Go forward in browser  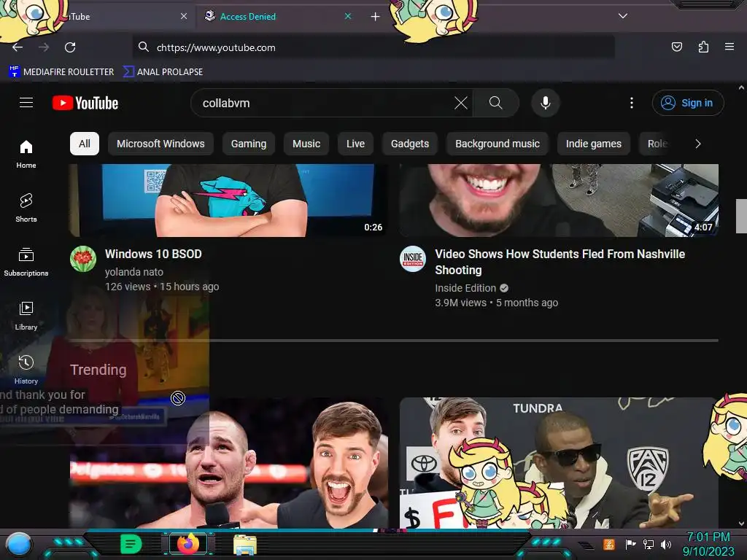[44, 47]
